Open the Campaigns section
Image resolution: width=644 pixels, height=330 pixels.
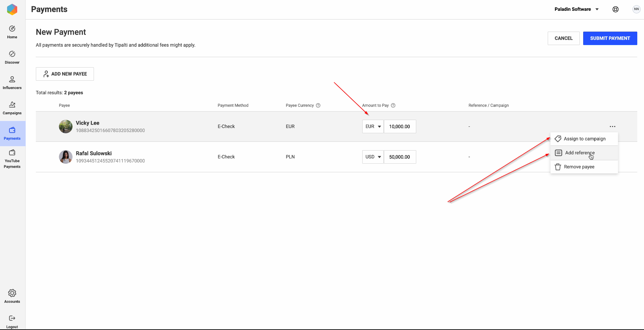tap(12, 107)
